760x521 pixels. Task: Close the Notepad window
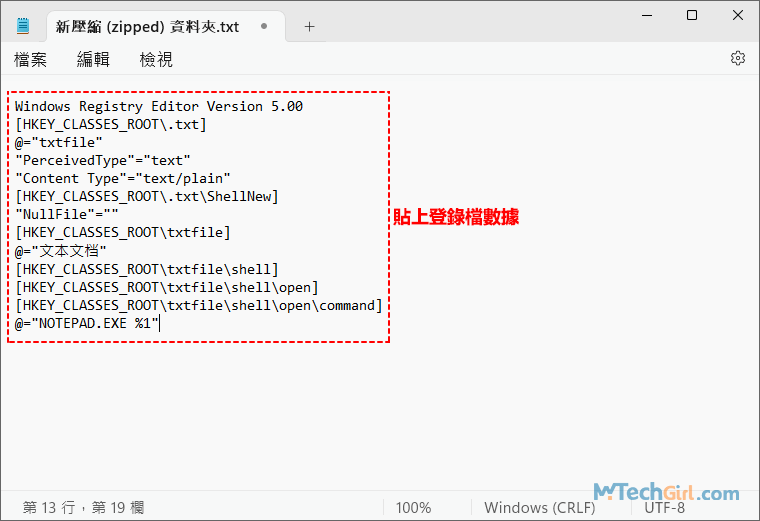(737, 16)
